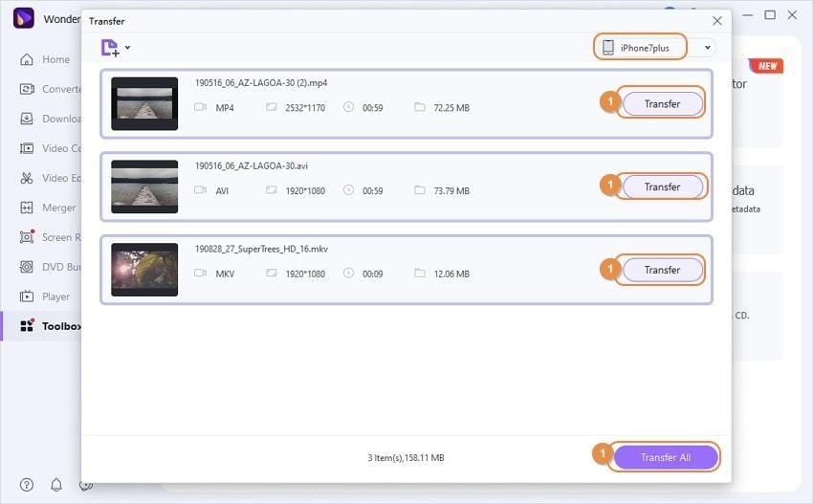The height and width of the screenshot is (504, 813).
Task: Open the notifications bell icon
Action: [56, 485]
